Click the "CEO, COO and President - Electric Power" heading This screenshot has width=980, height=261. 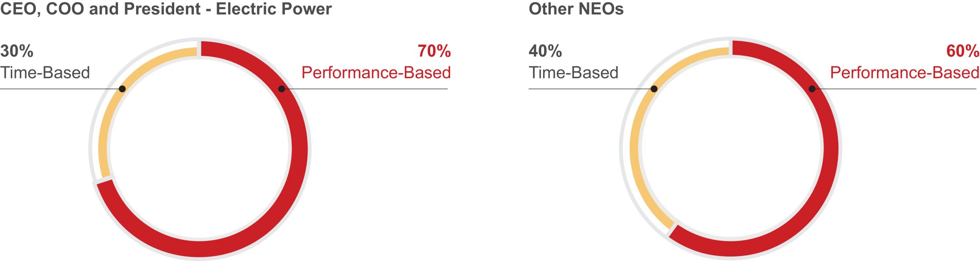pyautogui.click(x=166, y=9)
